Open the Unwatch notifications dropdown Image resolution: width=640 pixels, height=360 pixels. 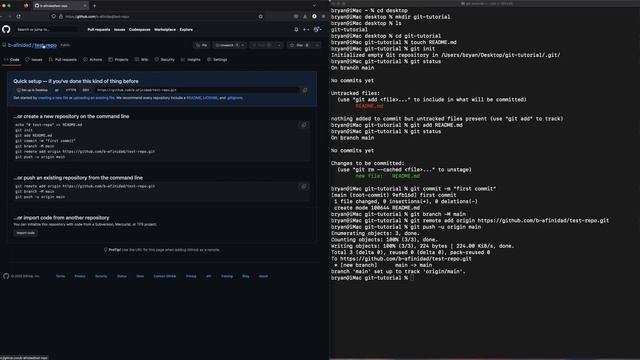(230, 45)
